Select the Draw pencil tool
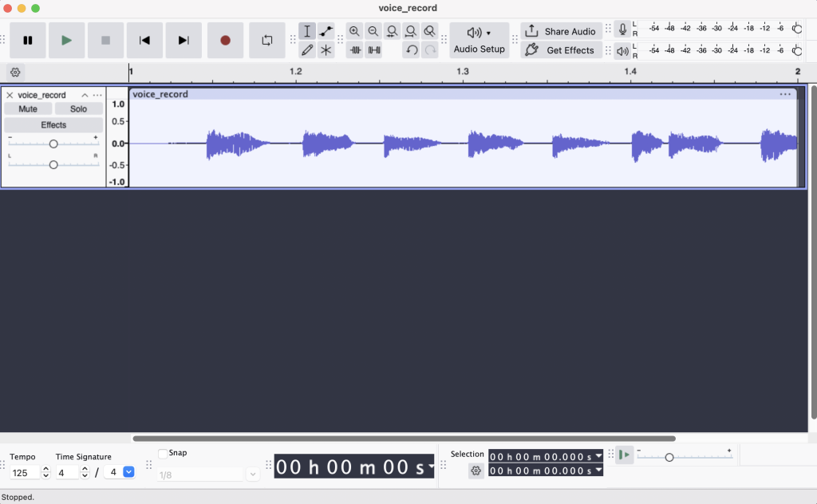Viewport: 817px width, 504px height. point(307,50)
